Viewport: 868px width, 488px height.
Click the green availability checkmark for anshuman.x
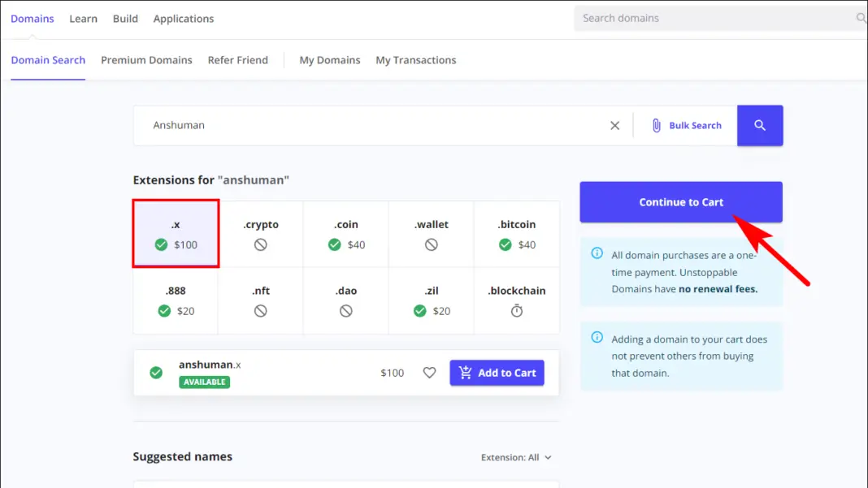(156, 373)
